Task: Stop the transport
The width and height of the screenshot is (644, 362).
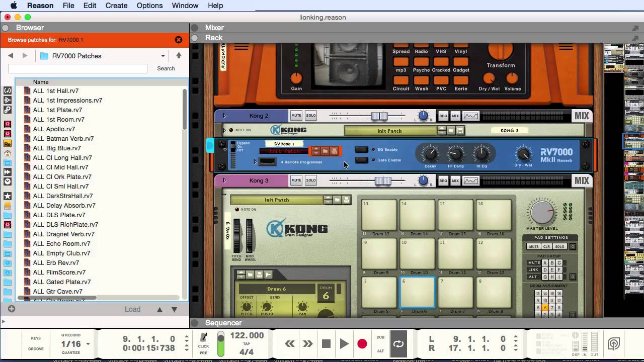Action: pos(326,344)
